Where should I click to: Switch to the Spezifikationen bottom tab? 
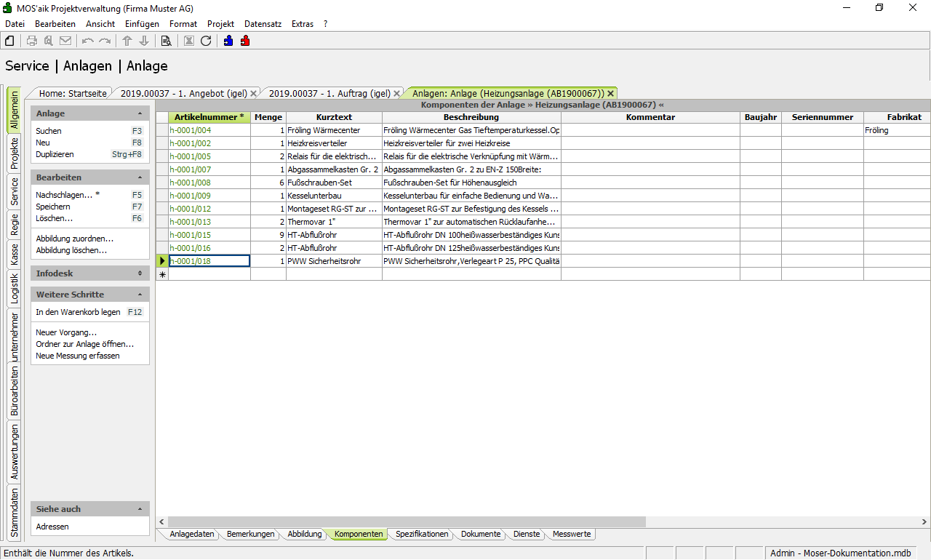pyautogui.click(x=422, y=534)
